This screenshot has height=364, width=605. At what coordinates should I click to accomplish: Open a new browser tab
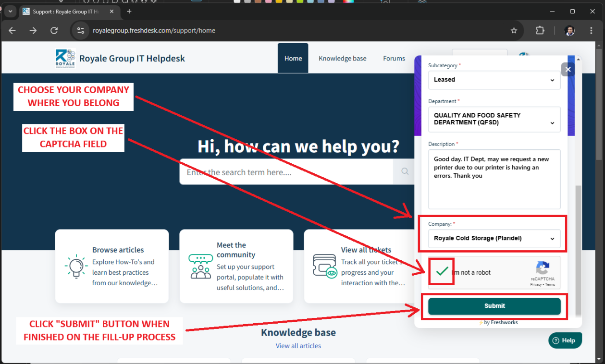129,11
